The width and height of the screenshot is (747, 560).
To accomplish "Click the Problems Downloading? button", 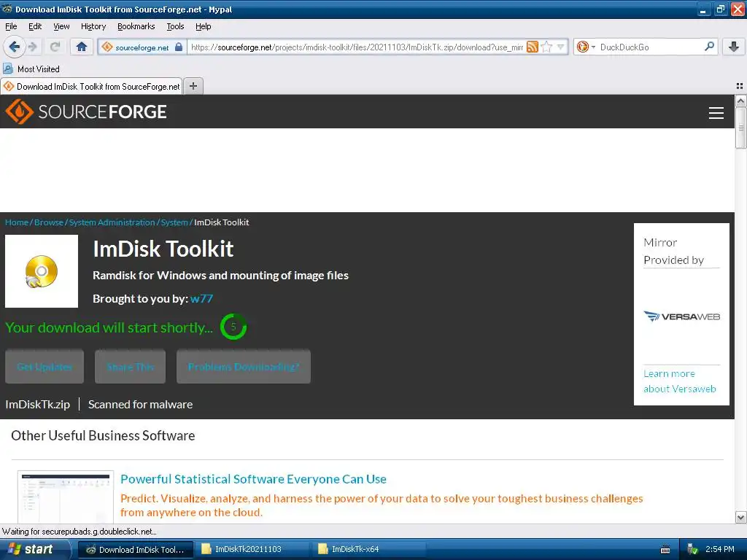I will pyautogui.click(x=244, y=367).
